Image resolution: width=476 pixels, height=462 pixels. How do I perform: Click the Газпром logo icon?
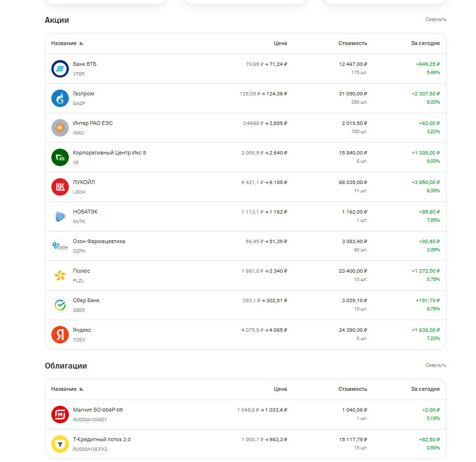tap(60, 98)
